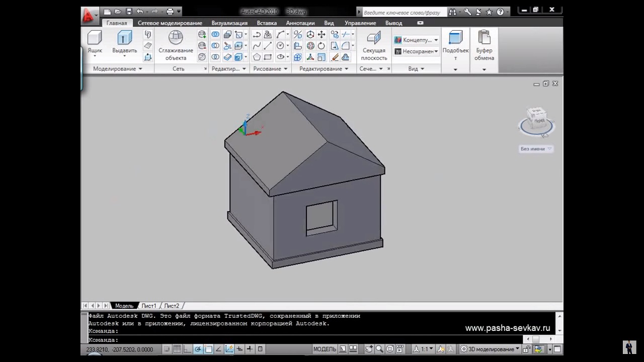This screenshot has height=362, width=644.
Task: Select the Box (Ящик) solid tool
Action: (95, 38)
